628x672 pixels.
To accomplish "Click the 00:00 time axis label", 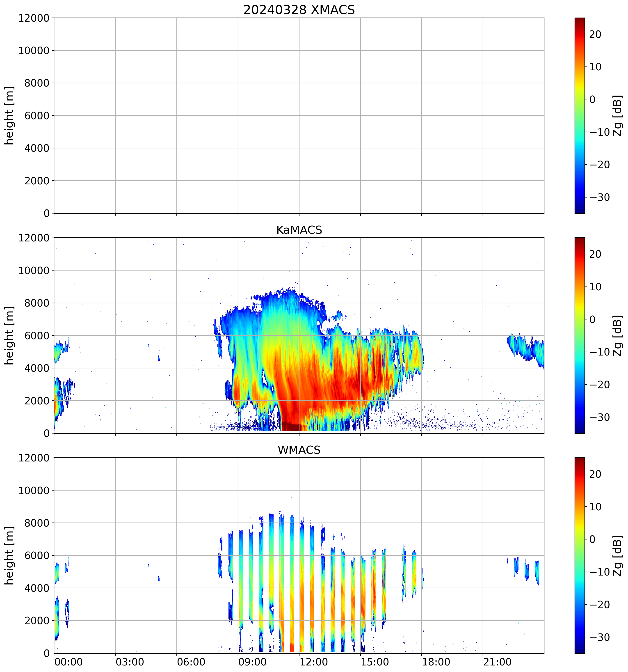I will pyautogui.click(x=68, y=662).
